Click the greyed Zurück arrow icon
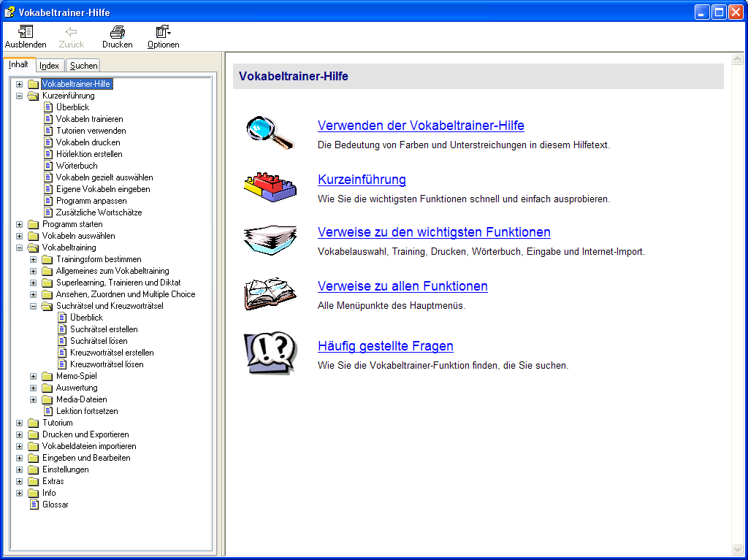The image size is (748, 560). click(x=71, y=31)
